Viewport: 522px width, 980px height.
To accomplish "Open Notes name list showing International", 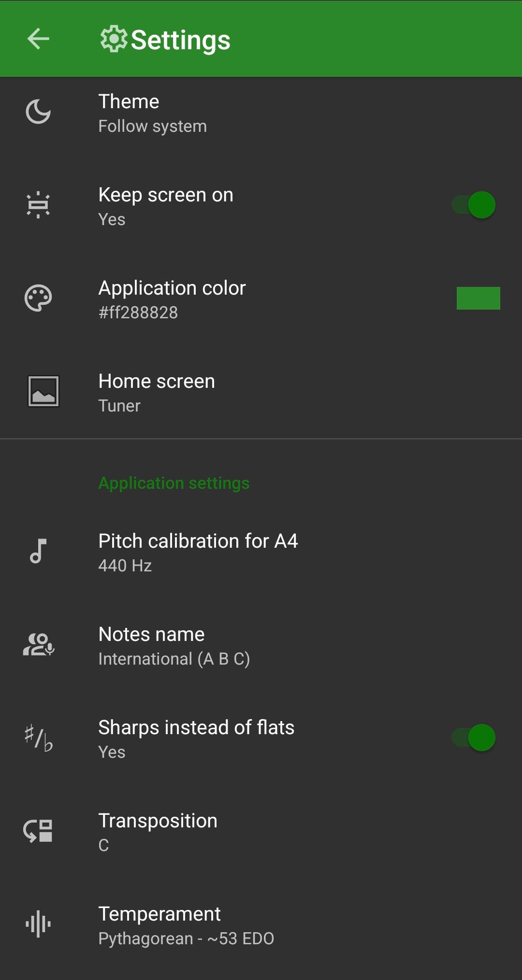I will pos(174,646).
